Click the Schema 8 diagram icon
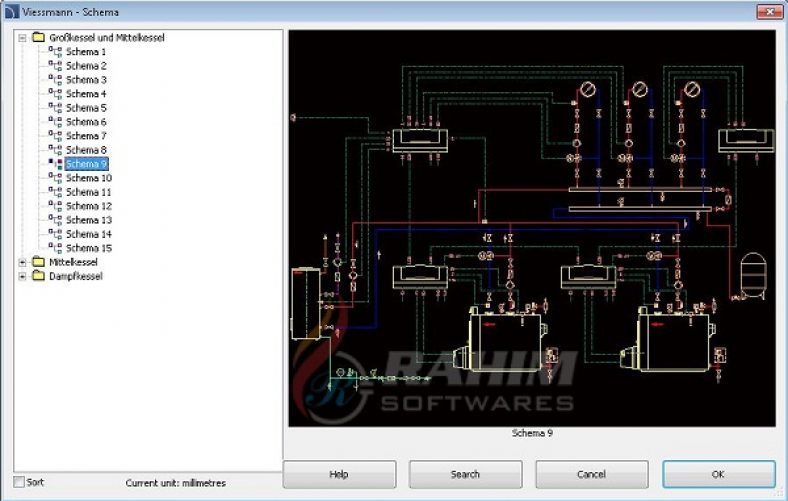 [55, 150]
